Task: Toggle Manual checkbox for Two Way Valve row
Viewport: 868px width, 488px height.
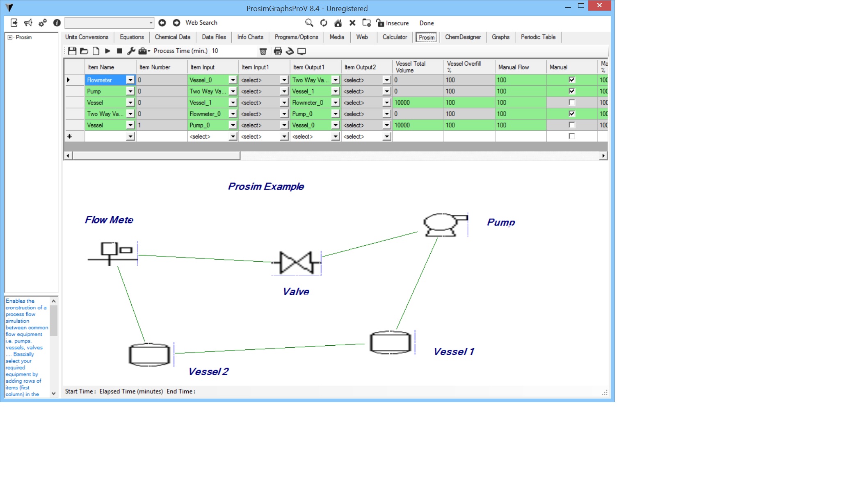Action: point(571,113)
